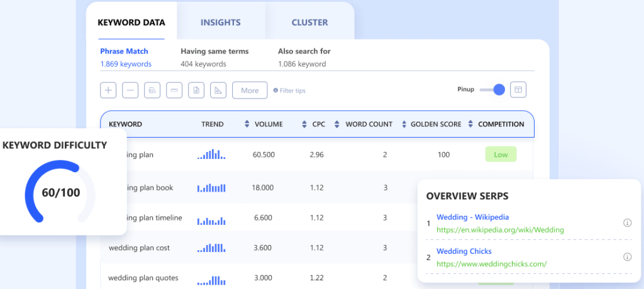644x289 pixels.
Task: Switch to the INSIGHTS tab
Action: (x=221, y=23)
